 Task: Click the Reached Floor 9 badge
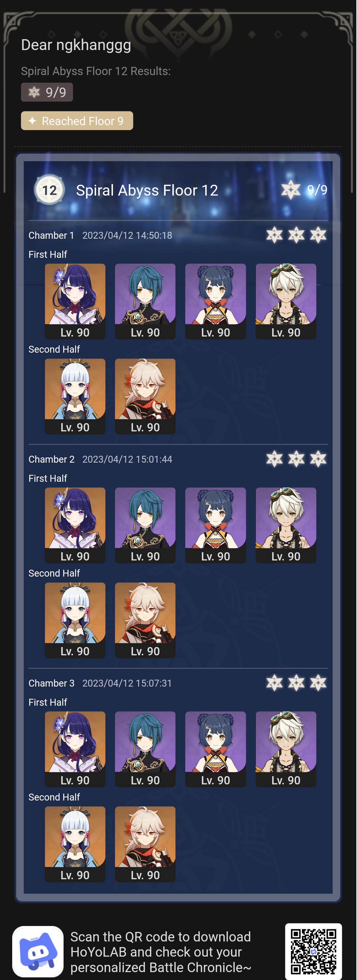point(77,121)
